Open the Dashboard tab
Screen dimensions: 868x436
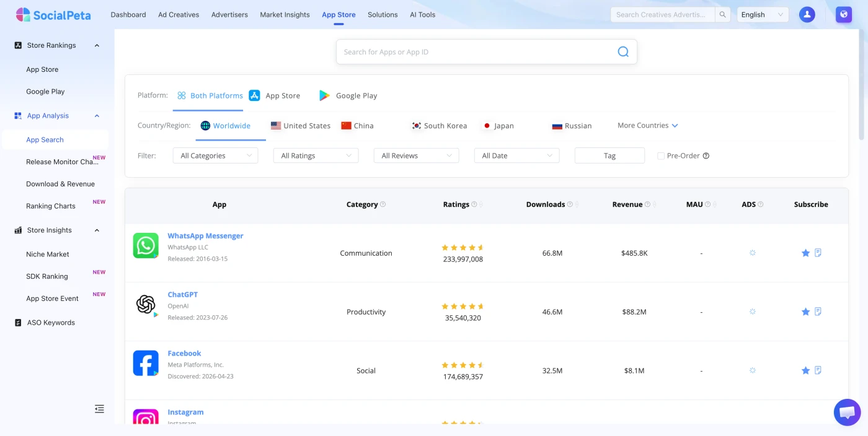[x=128, y=15]
